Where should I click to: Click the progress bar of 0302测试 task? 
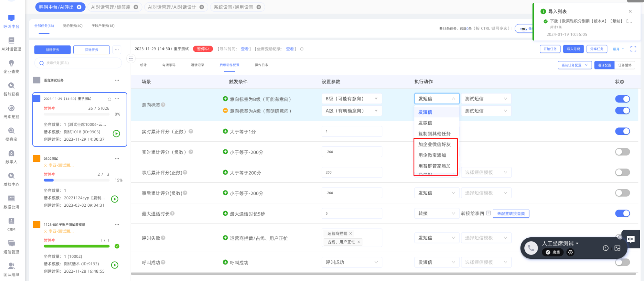tap(77, 180)
